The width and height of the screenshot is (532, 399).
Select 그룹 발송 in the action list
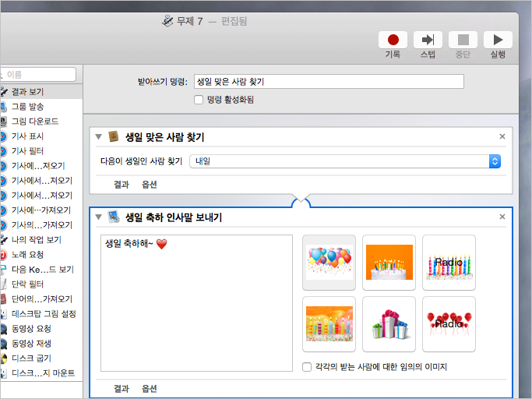(41, 107)
